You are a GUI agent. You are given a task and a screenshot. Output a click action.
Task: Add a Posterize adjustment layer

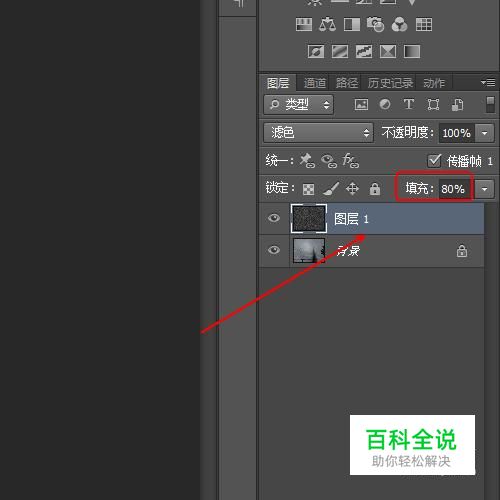tap(340, 52)
